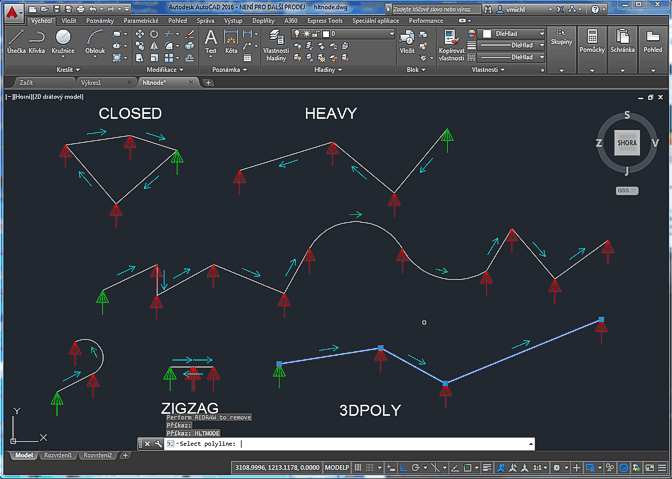
Task: Click the help question mark icon
Action: 595,9
